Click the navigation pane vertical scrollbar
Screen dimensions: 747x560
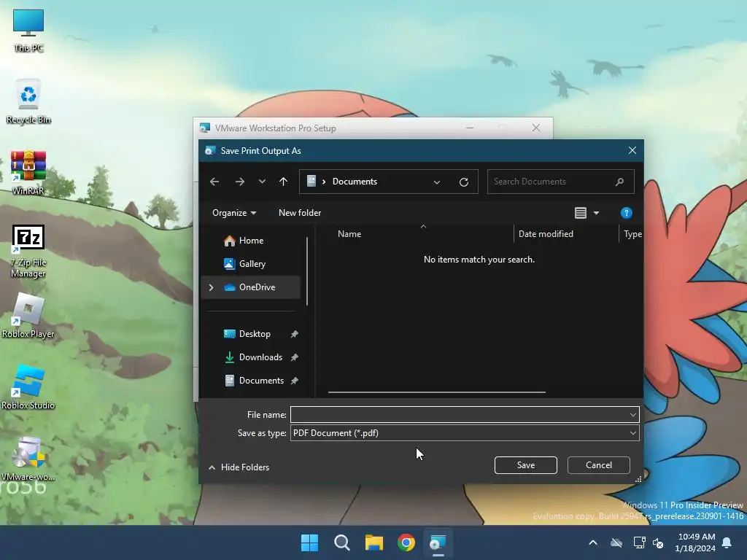click(307, 271)
